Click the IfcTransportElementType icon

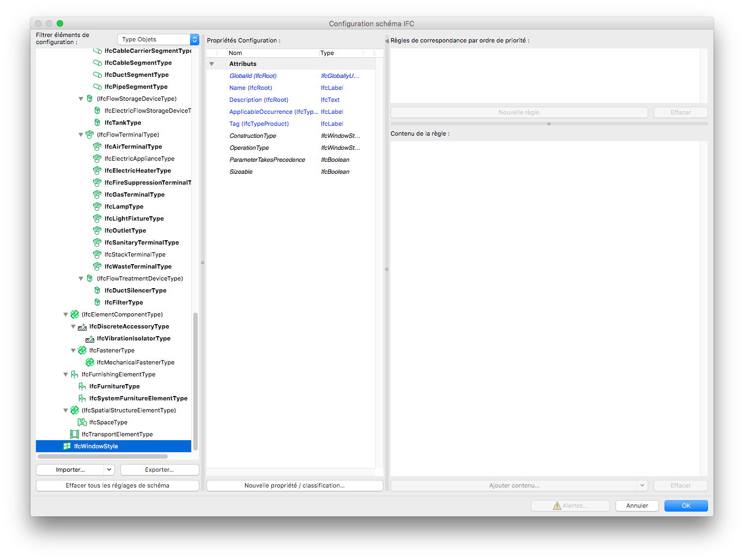pyautogui.click(x=75, y=434)
